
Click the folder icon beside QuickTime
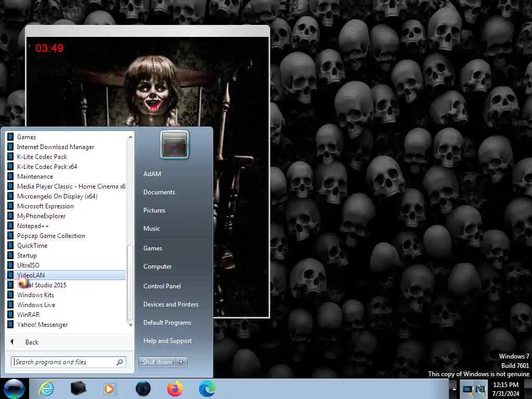pos(10,245)
